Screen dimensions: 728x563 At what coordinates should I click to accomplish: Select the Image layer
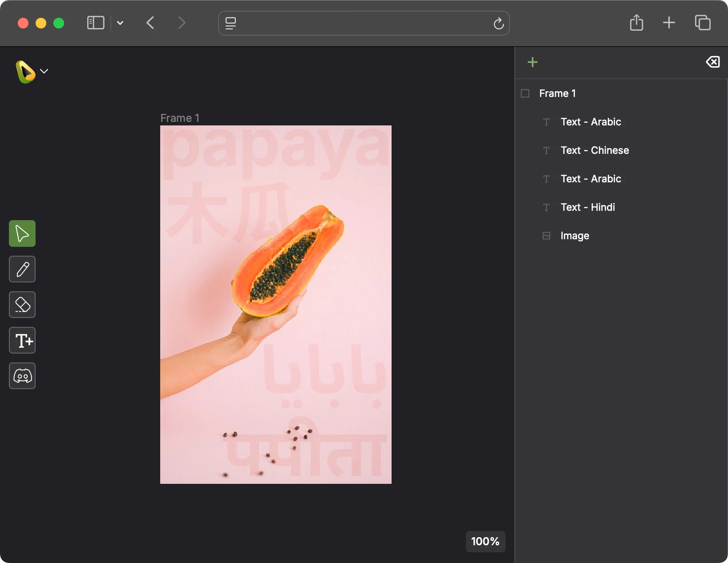[574, 236]
